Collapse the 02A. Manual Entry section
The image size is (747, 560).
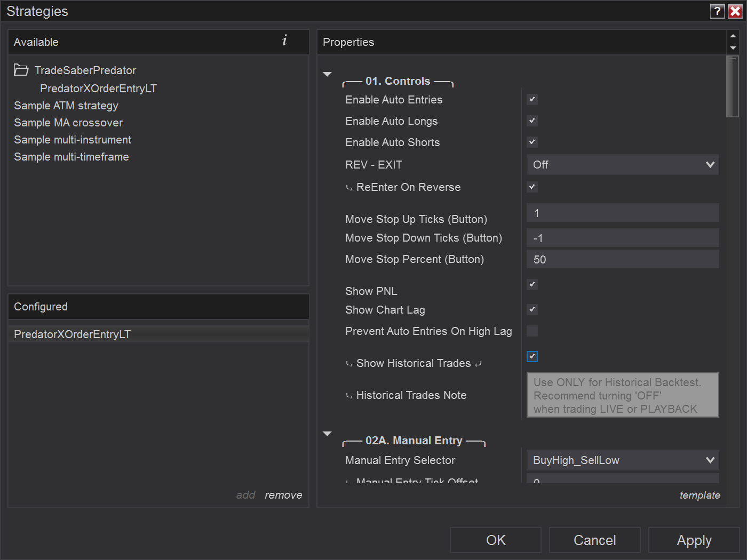click(x=328, y=434)
